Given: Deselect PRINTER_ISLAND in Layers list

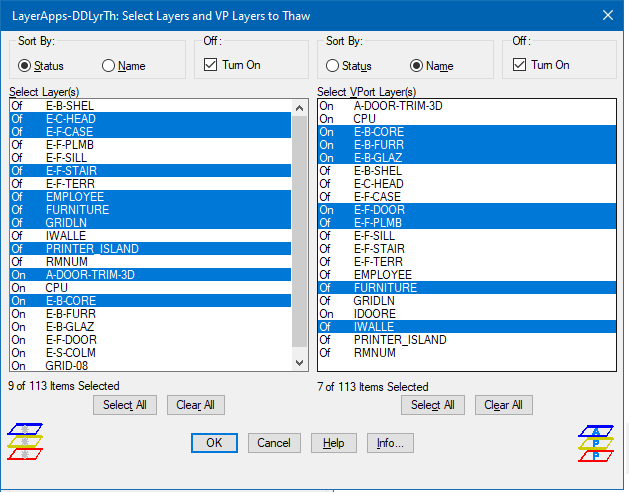Looking at the screenshot, I should pyautogui.click(x=150, y=249).
